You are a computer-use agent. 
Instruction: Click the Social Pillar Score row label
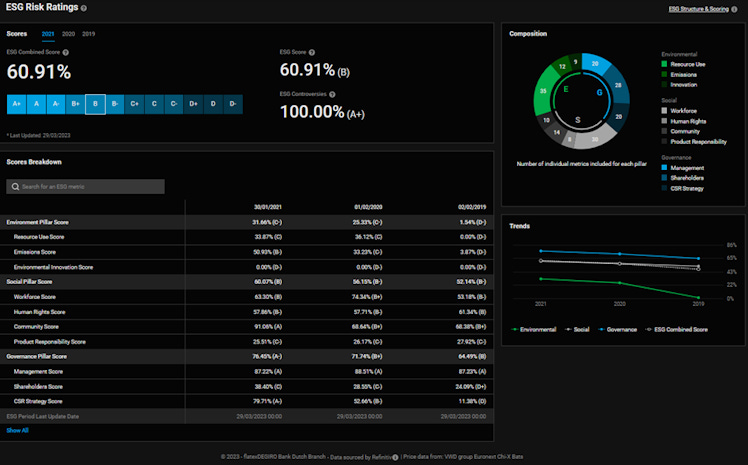[30, 282]
